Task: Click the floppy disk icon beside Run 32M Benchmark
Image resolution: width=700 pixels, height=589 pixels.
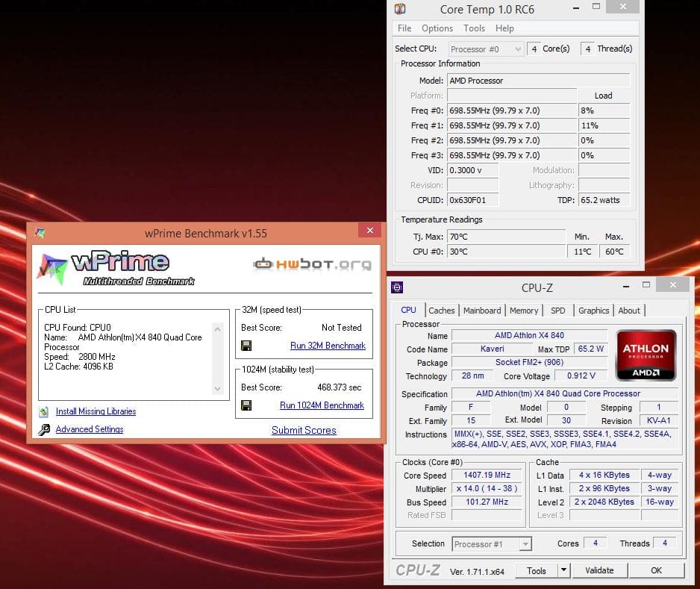Action: tap(246, 346)
